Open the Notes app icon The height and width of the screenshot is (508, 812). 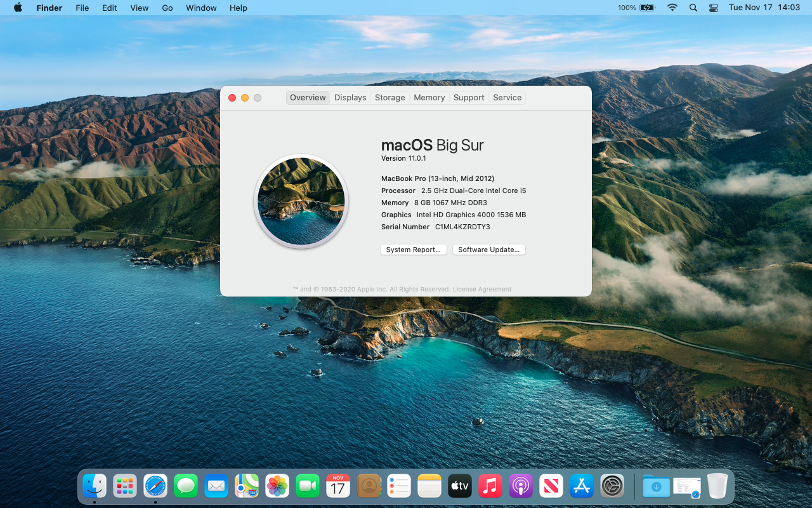pyautogui.click(x=429, y=486)
